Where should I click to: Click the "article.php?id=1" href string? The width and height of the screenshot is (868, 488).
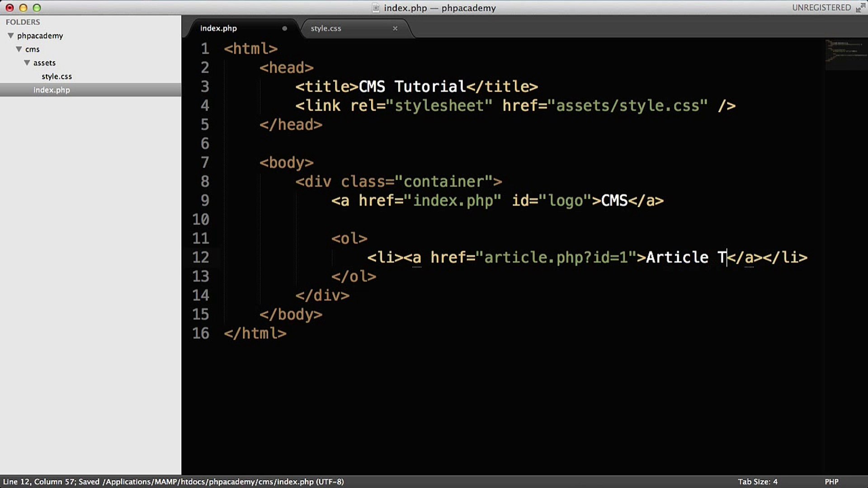click(x=556, y=257)
